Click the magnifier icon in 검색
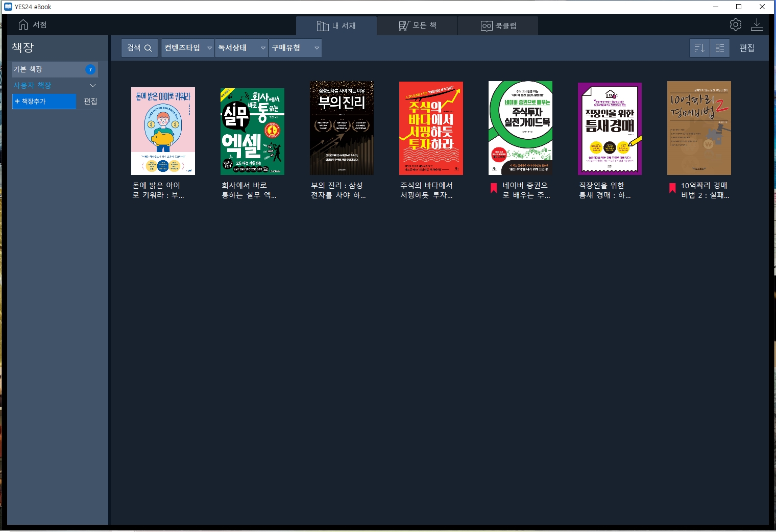776x532 pixels. 148,48
